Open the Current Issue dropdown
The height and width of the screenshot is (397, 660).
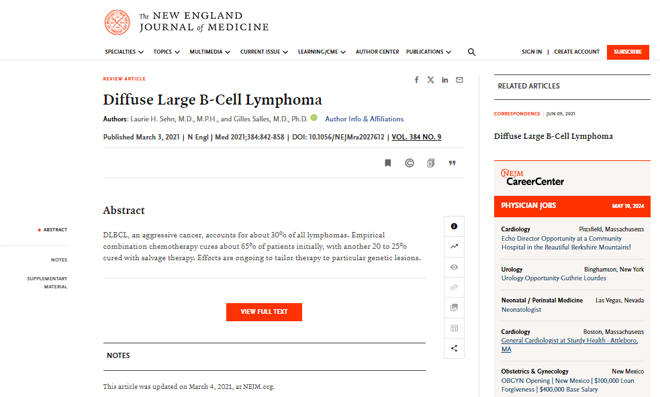click(x=264, y=52)
